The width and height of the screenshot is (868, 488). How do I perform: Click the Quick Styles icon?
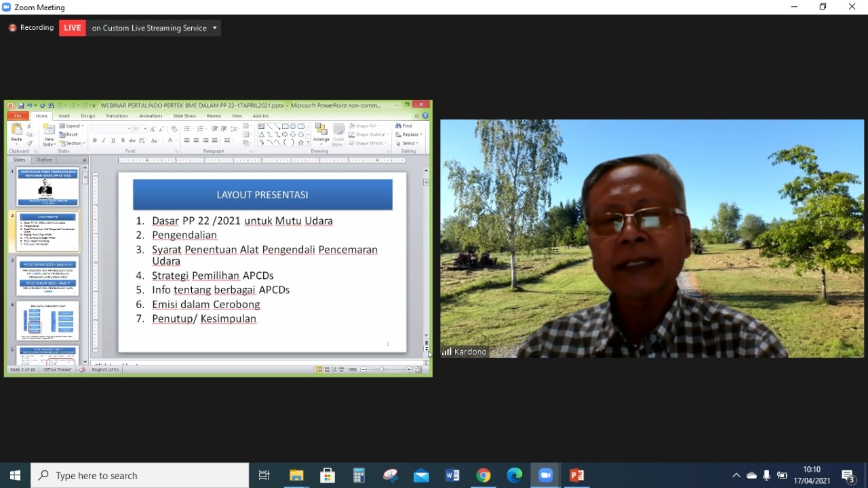point(338,134)
